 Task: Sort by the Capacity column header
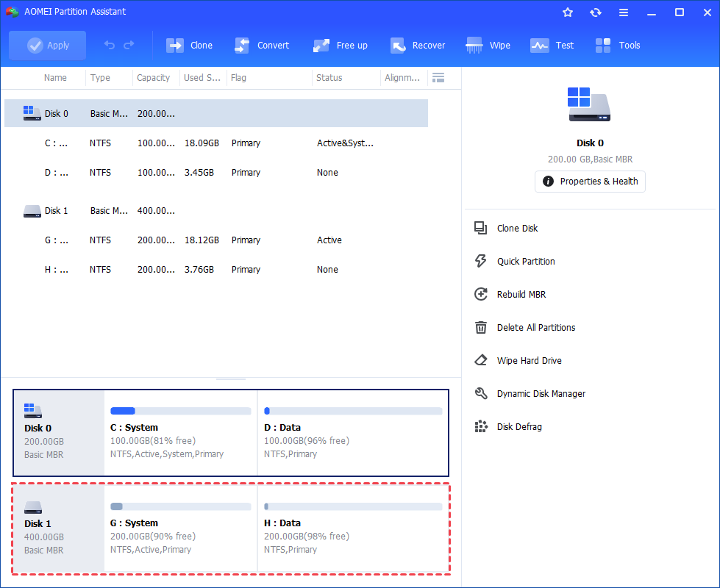click(x=154, y=78)
